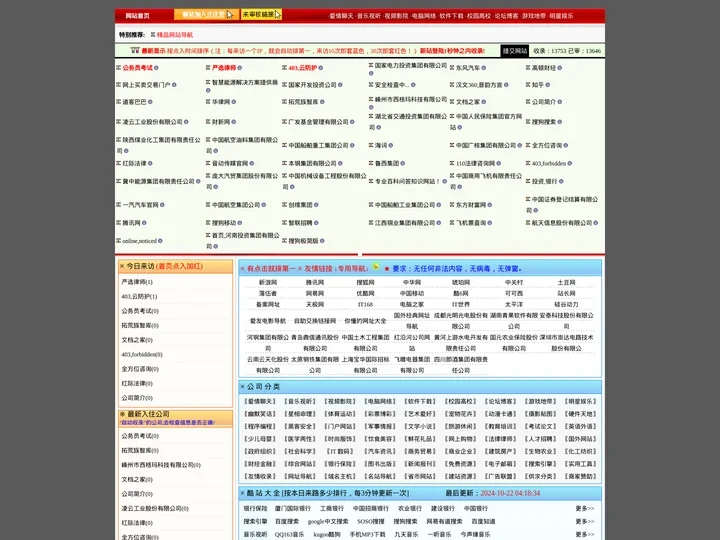Open the 工商银行 site link

click(x=332, y=509)
